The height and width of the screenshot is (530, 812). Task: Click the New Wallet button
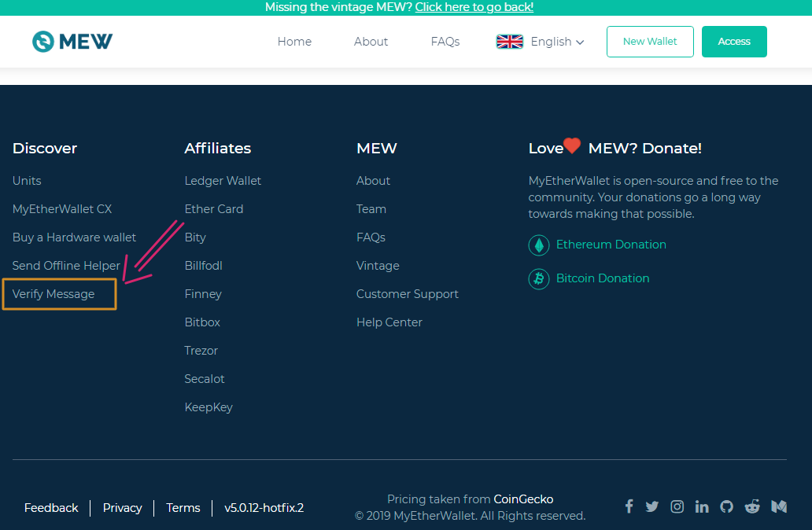pos(650,42)
